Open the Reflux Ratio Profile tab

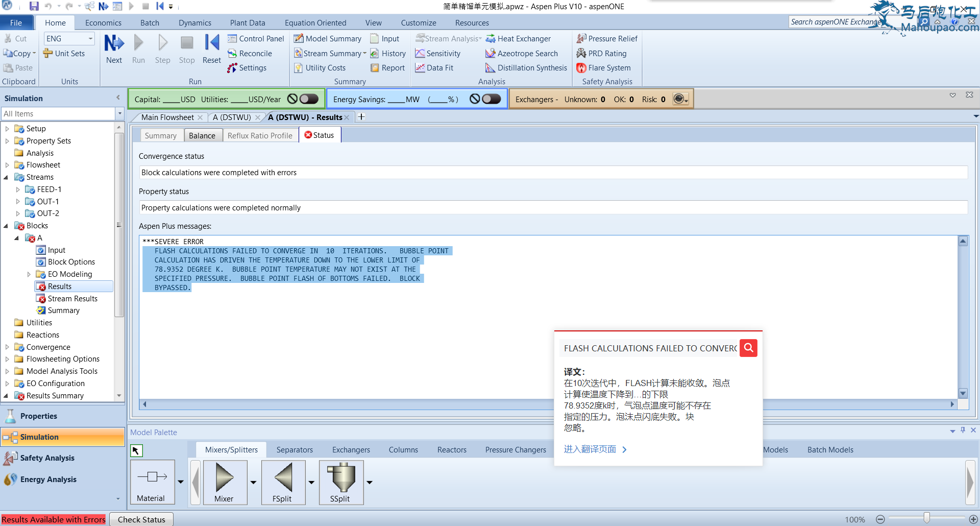tap(260, 135)
